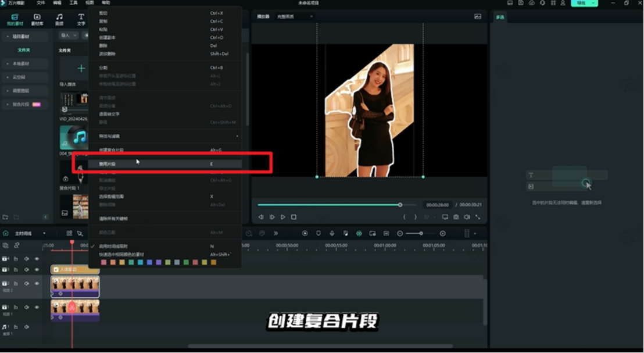
Task: Click the voiceover microphone icon in timeline toolbar
Action: tap(332, 233)
